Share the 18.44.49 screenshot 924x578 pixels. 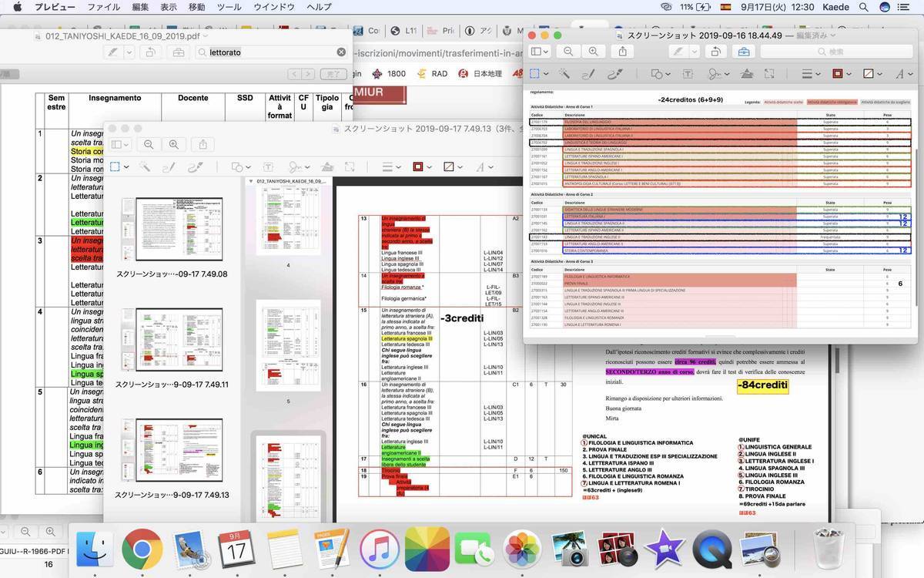pyautogui.click(x=622, y=52)
